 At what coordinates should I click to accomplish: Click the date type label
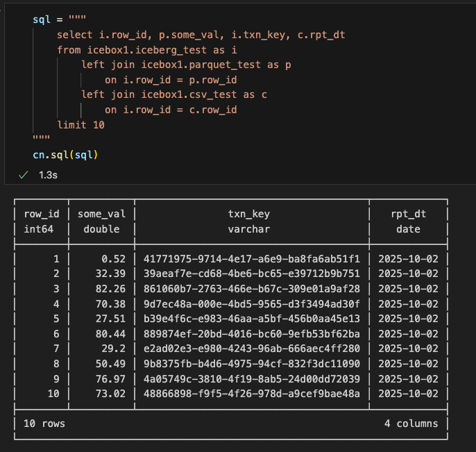(x=408, y=229)
